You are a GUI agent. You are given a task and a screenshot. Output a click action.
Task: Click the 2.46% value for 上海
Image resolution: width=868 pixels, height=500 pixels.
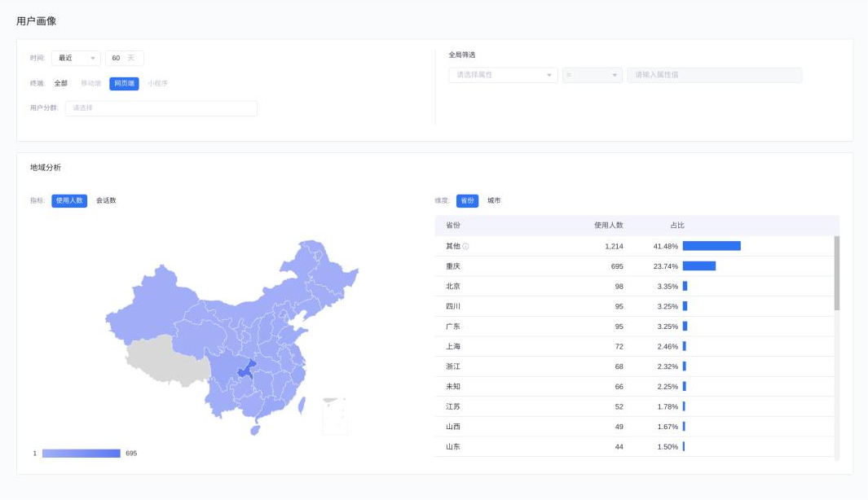coord(668,347)
